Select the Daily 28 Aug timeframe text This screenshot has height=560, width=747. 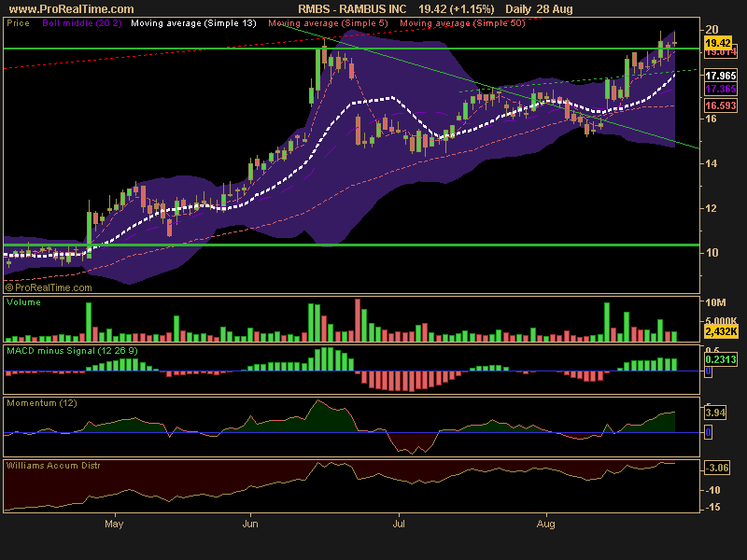539,9
